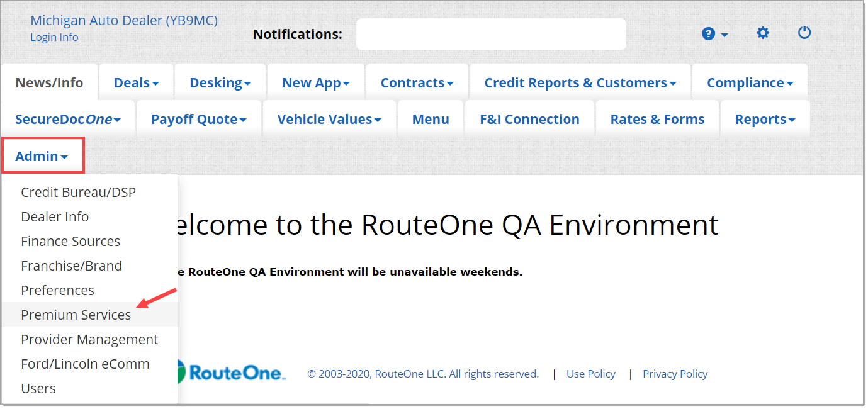Click the copyright RouteOne LLC text
This screenshot has height=409, width=868.
coord(423,374)
